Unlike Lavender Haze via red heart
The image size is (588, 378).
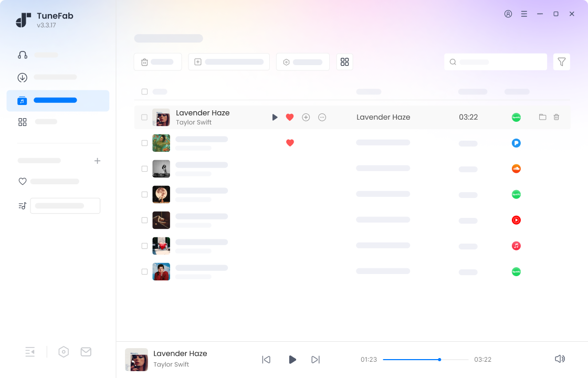coord(290,117)
